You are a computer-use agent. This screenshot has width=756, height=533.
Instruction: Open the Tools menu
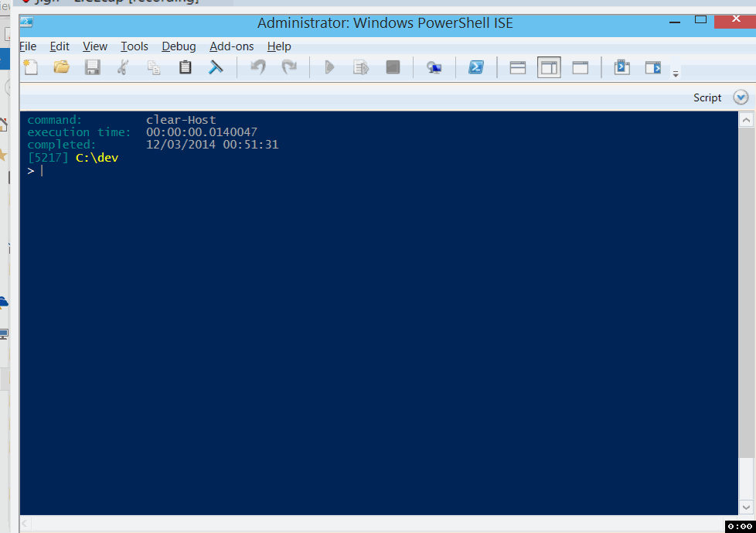134,46
